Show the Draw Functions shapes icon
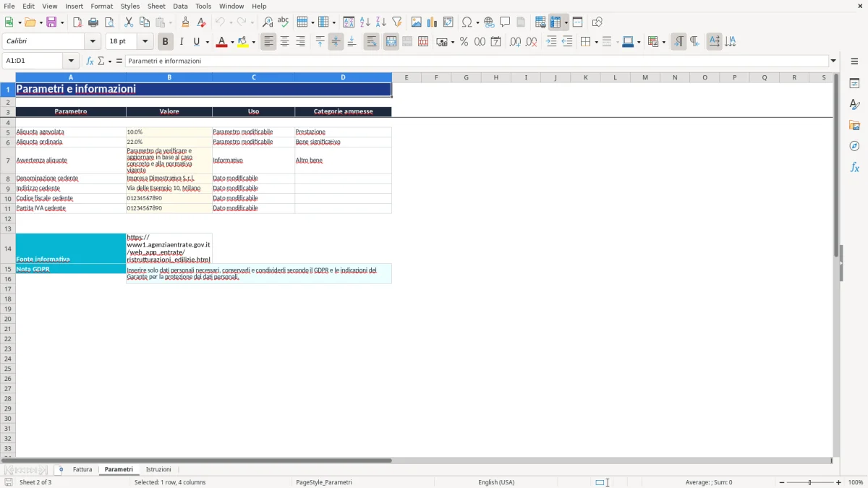Viewport: 868px width, 488px height. coord(597,22)
